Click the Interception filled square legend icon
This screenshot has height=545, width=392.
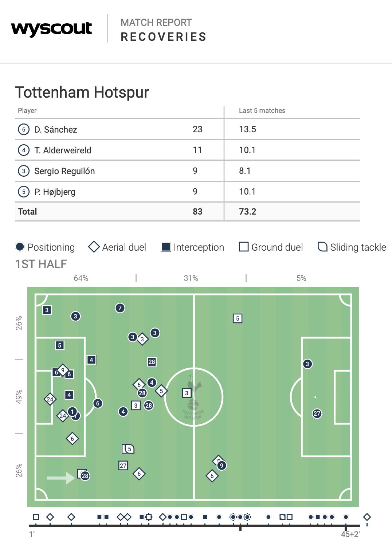(x=166, y=247)
